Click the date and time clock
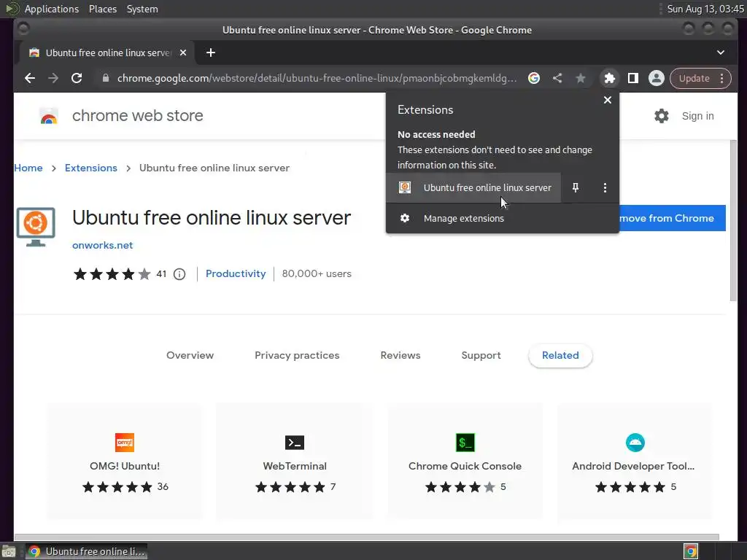The height and width of the screenshot is (560, 747). 705,9
